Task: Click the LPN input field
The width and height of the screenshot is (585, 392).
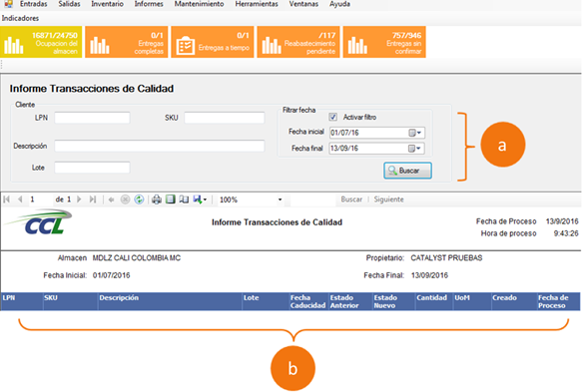Action: [92, 118]
